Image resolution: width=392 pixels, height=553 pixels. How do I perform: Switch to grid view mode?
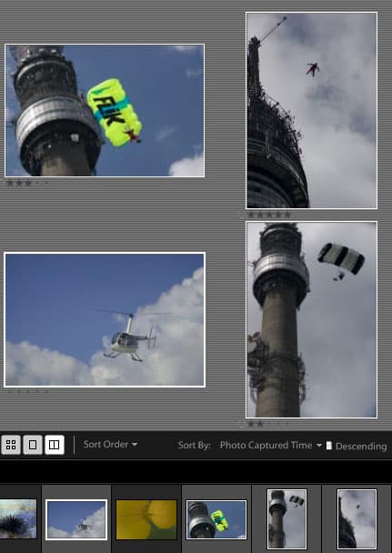coord(11,445)
